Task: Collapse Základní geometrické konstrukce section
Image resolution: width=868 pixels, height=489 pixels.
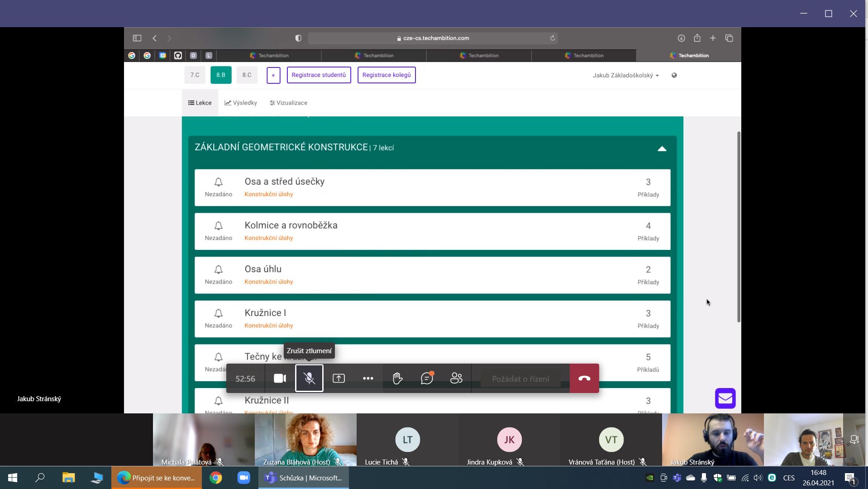Action: [662, 149]
